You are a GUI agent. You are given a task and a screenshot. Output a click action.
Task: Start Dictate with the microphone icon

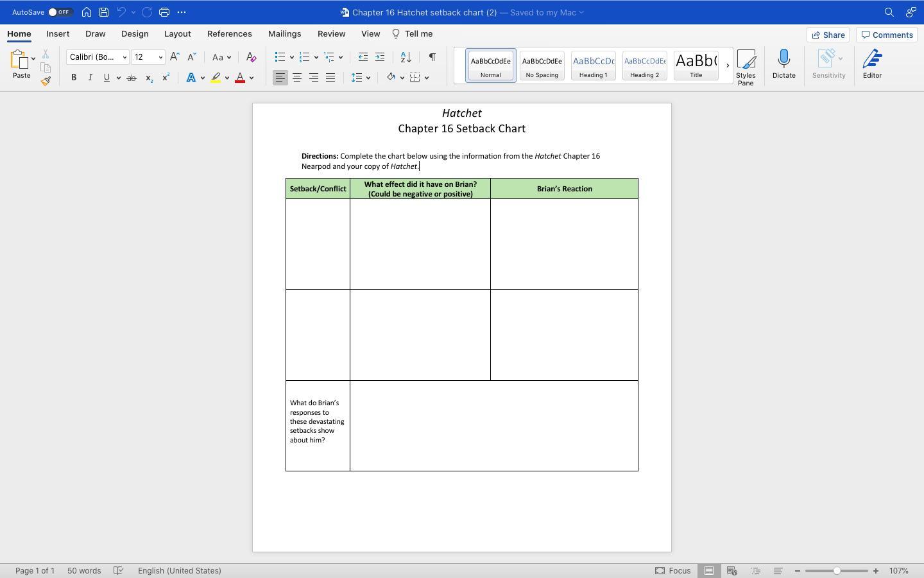[783, 64]
